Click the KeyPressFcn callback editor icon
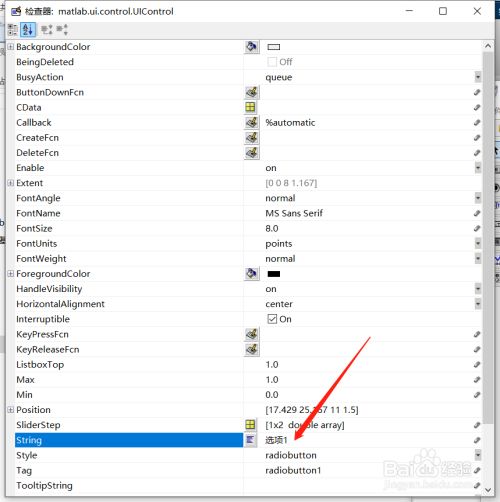The width and height of the screenshot is (500, 502). click(x=252, y=334)
